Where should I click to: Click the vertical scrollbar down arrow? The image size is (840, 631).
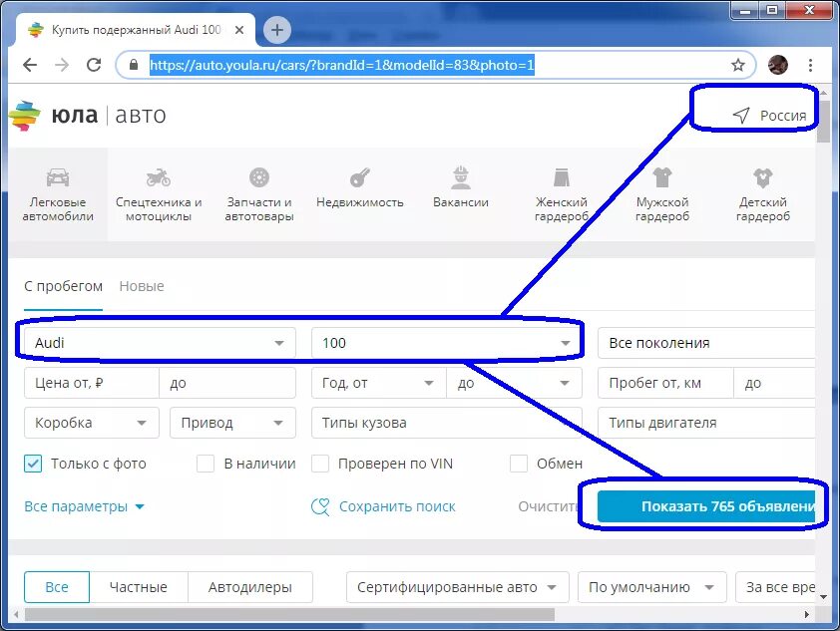(x=823, y=597)
